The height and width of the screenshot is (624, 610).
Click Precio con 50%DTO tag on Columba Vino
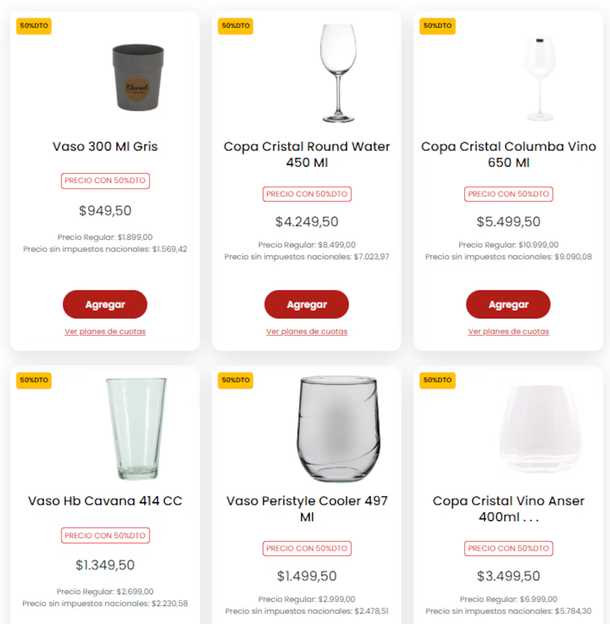[x=508, y=194]
